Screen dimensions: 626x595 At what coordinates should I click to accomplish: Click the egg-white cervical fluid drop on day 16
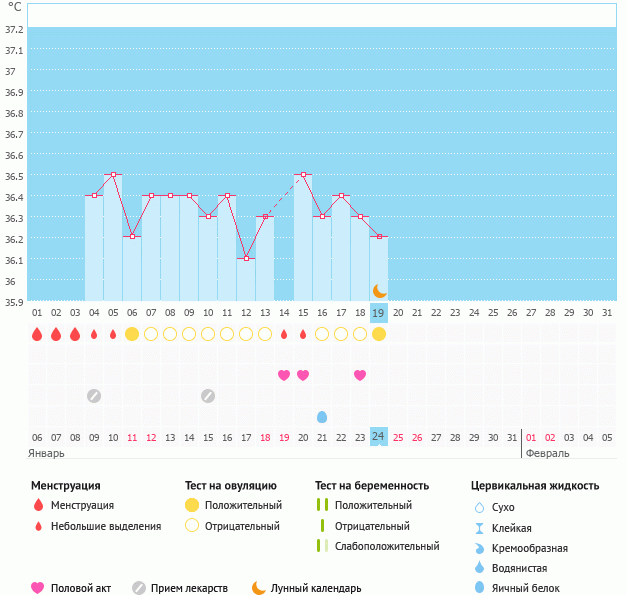(x=322, y=416)
